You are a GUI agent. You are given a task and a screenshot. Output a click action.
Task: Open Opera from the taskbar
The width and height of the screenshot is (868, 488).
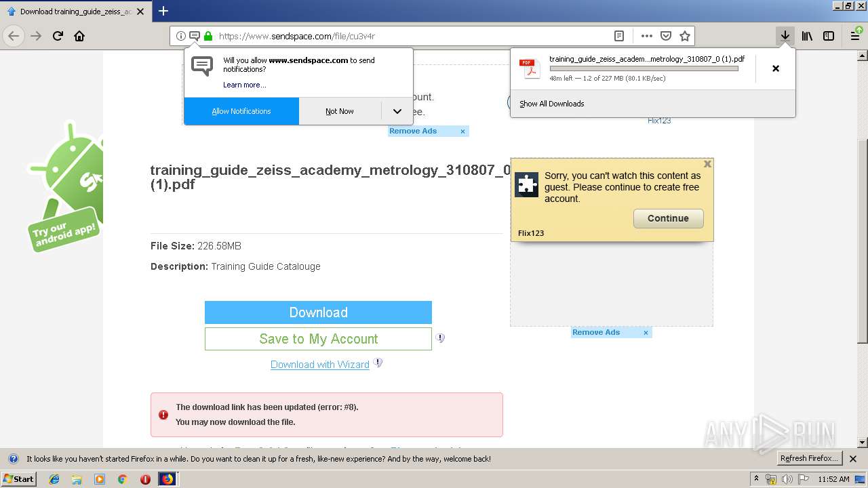pyautogui.click(x=145, y=479)
